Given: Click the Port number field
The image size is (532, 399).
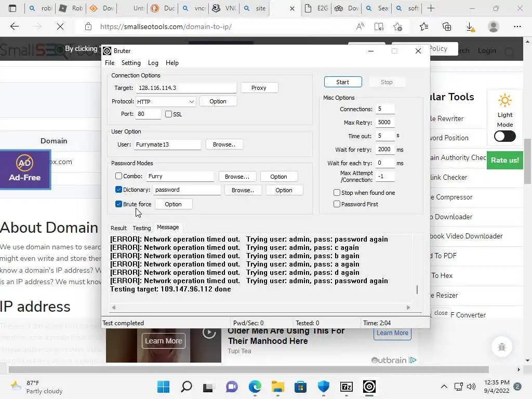Looking at the screenshot, I should pyautogui.click(x=148, y=114).
